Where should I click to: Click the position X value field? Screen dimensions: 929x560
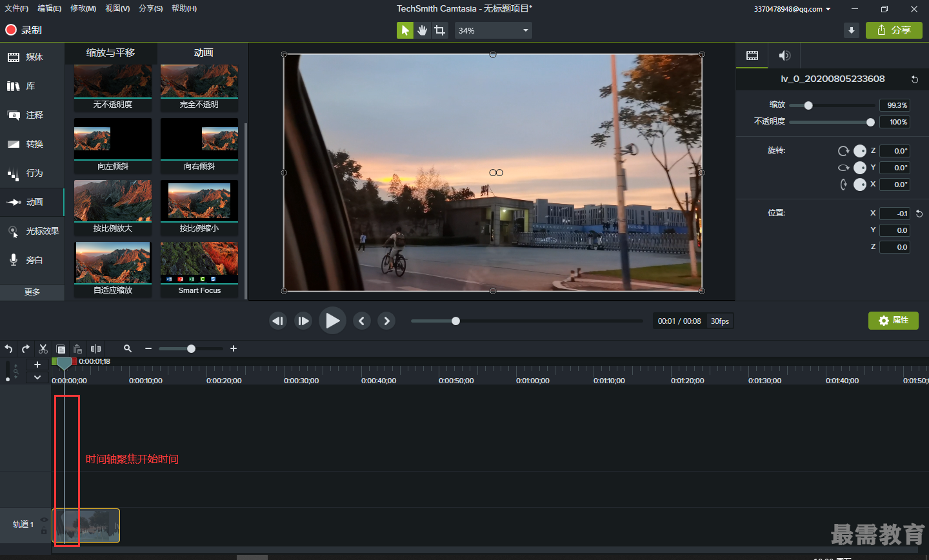point(895,214)
